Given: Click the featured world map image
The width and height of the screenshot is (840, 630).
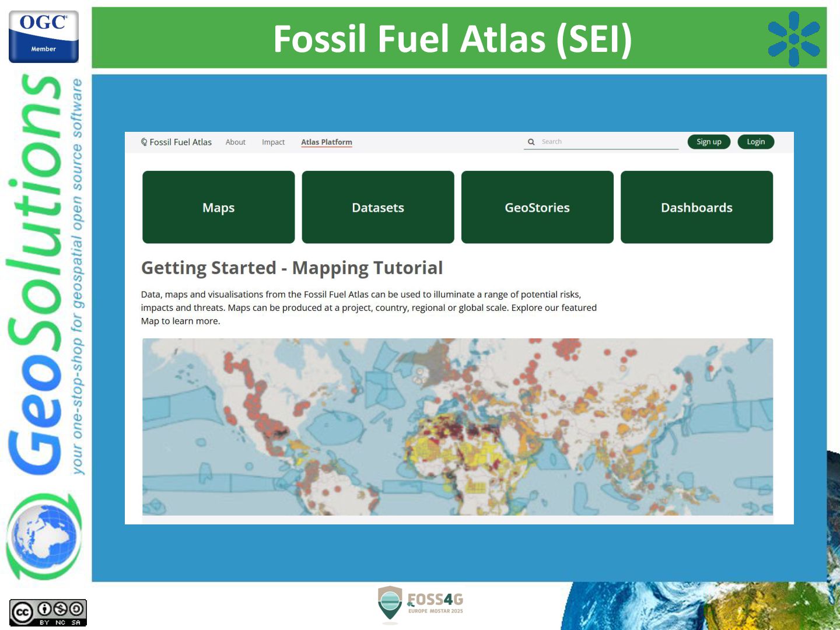Looking at the screenshot, I should click(458, 426).
